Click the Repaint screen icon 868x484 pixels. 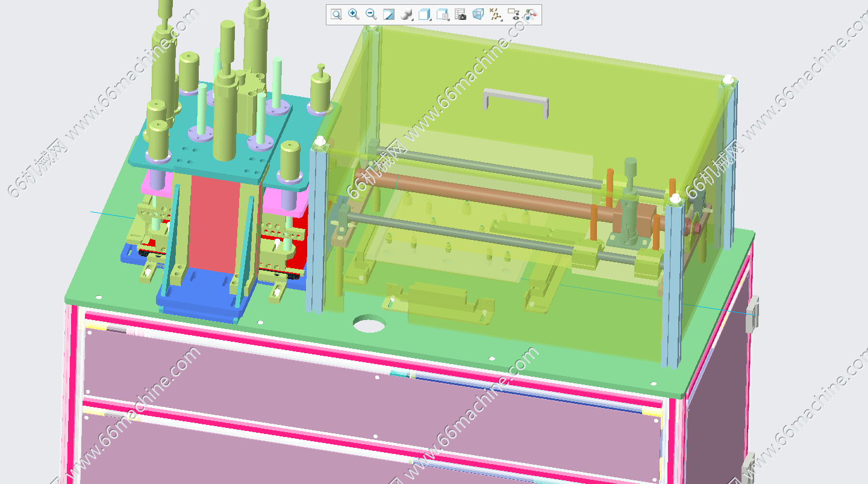pyautogui.click(x=389, y=14)
